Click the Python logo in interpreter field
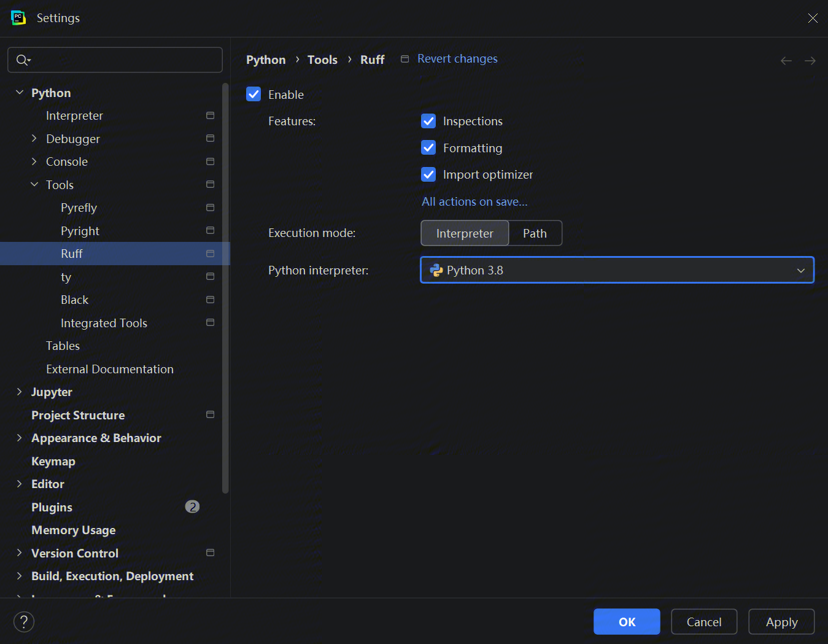828x644 pixels. coord(436,270)
